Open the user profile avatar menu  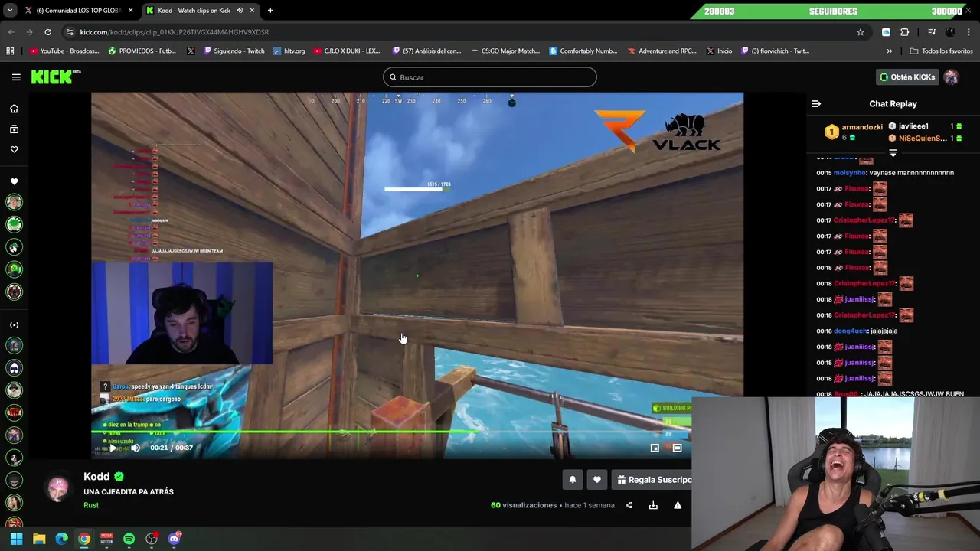tap(951, 77)
